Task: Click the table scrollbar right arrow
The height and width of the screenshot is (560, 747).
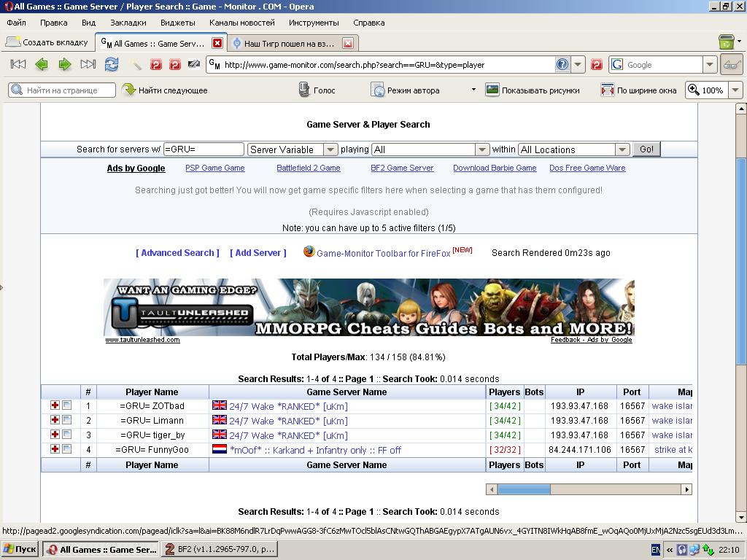Action: pos(686,489)
